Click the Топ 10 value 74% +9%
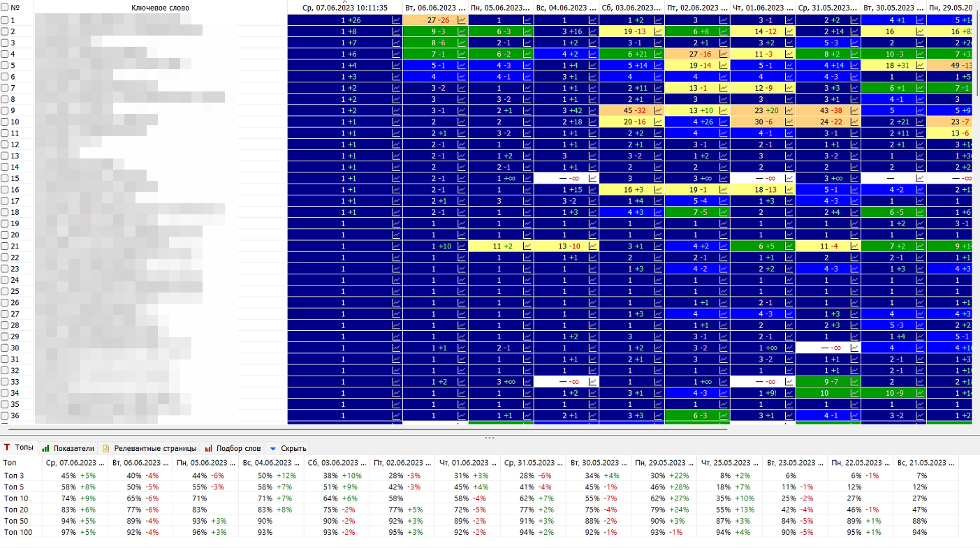This screenshot has width=980, height=548. 79,498
